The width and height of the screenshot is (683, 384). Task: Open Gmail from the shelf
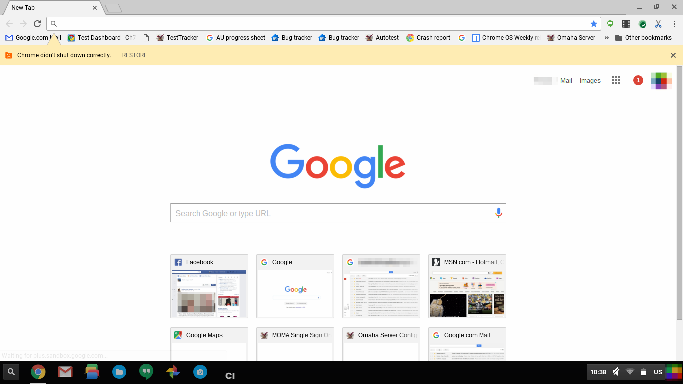pos(65,372)
